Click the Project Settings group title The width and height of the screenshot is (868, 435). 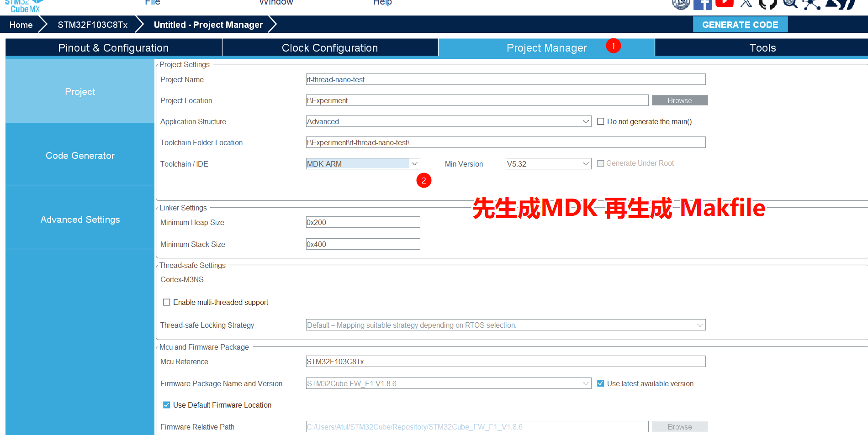[185, 64]
